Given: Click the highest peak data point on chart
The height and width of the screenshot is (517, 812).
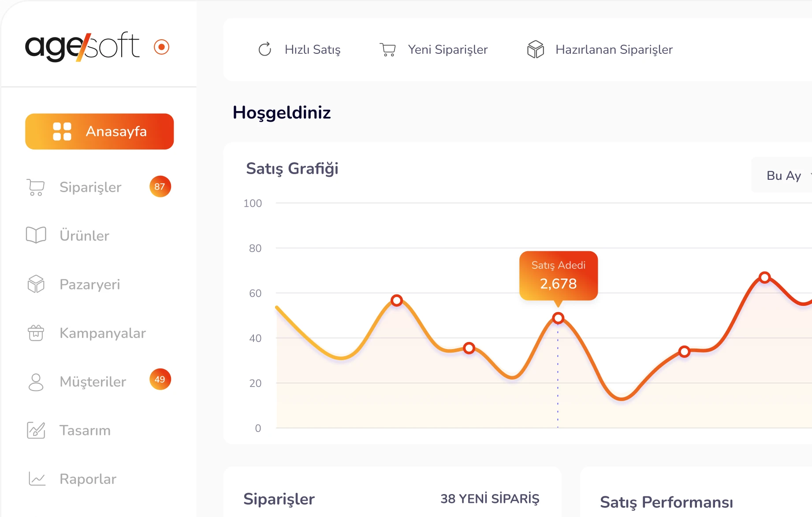Looking at the screenshot, I should click(x=765, y=277).
